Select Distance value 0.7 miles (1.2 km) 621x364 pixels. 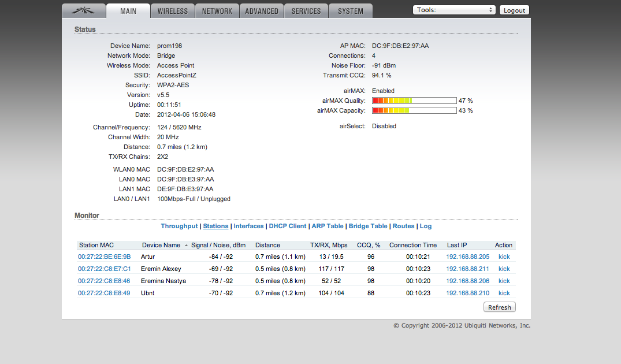coord(182,147)
